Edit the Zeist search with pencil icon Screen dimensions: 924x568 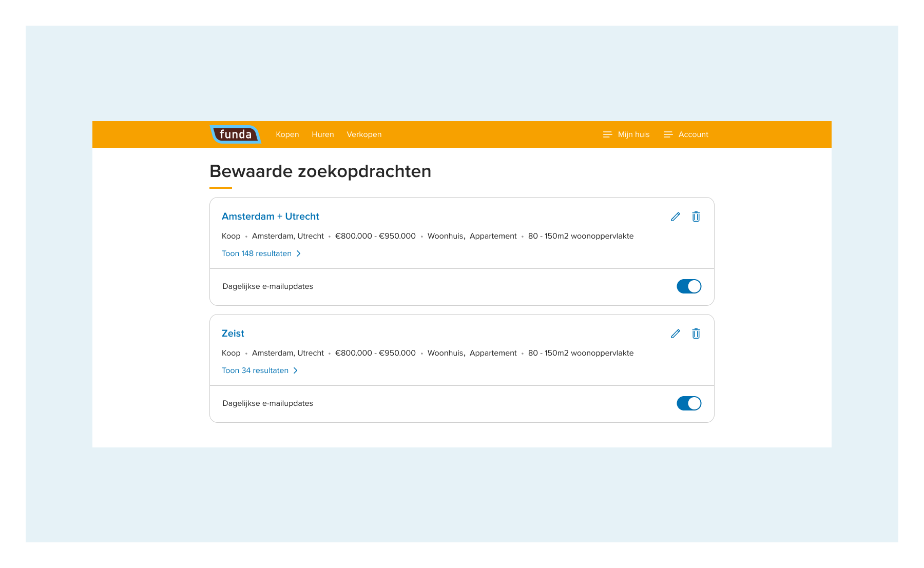[676, 334]
